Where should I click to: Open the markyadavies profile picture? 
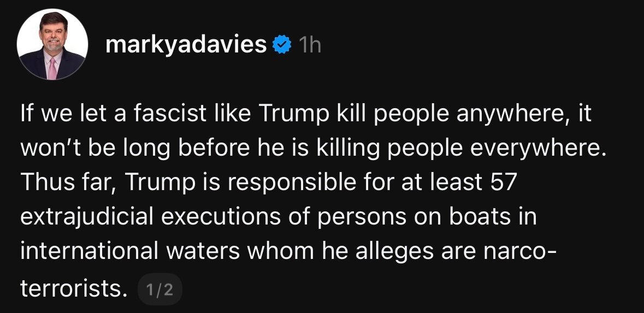click(52, 45)
